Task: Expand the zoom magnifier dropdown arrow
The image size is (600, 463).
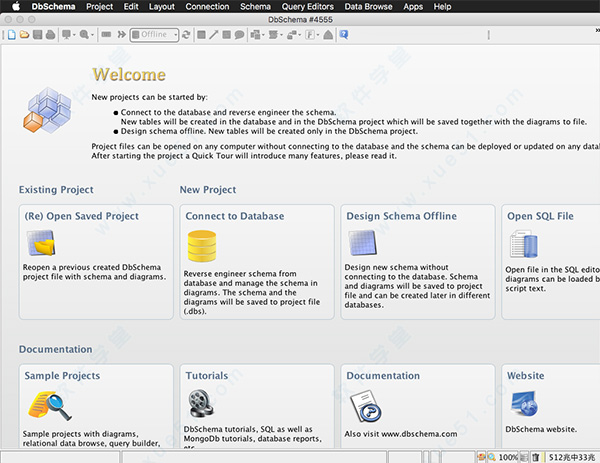Action: (92, 35)
